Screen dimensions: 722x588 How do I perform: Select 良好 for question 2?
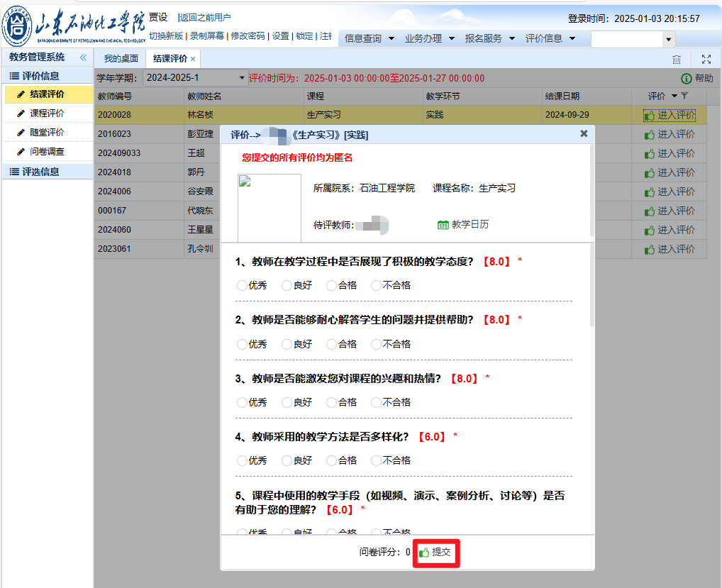pyautogui.click(x=287, y=344)
